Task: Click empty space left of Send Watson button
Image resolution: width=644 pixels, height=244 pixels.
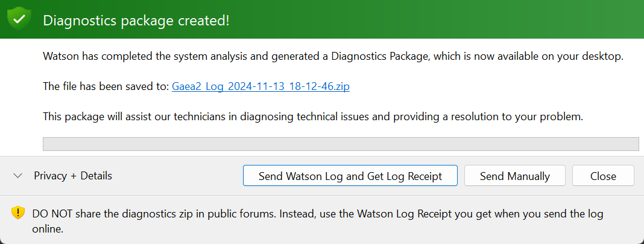Action: point(181,176)
